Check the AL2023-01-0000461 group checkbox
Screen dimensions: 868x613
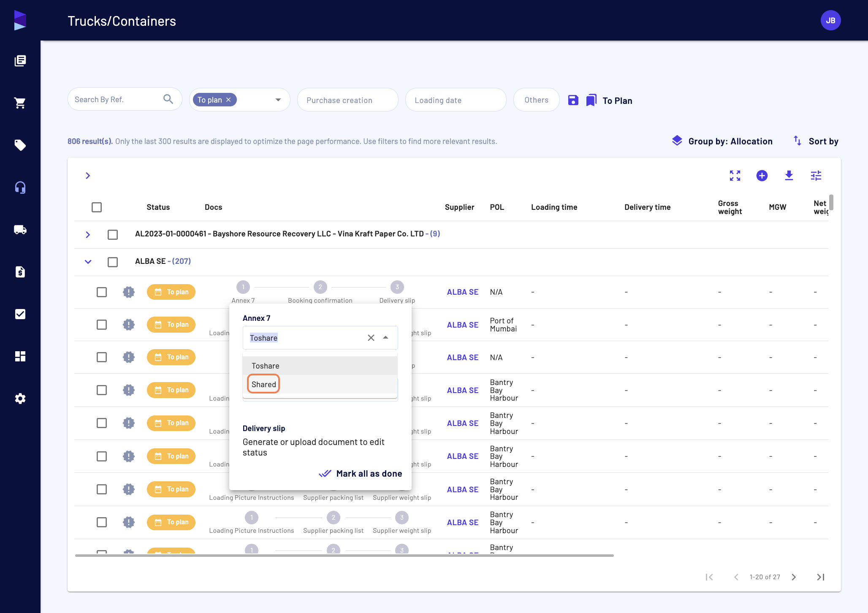coord(113,235)
